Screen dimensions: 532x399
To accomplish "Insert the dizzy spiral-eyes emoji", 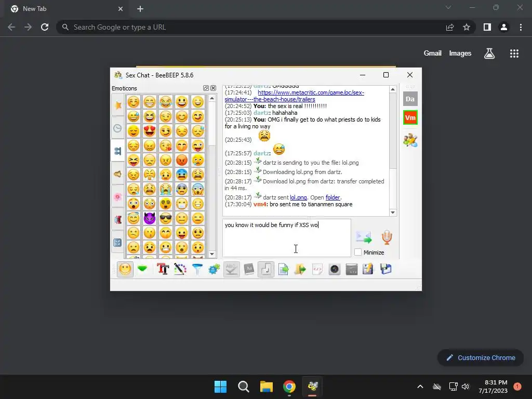I will pos(166,204).
